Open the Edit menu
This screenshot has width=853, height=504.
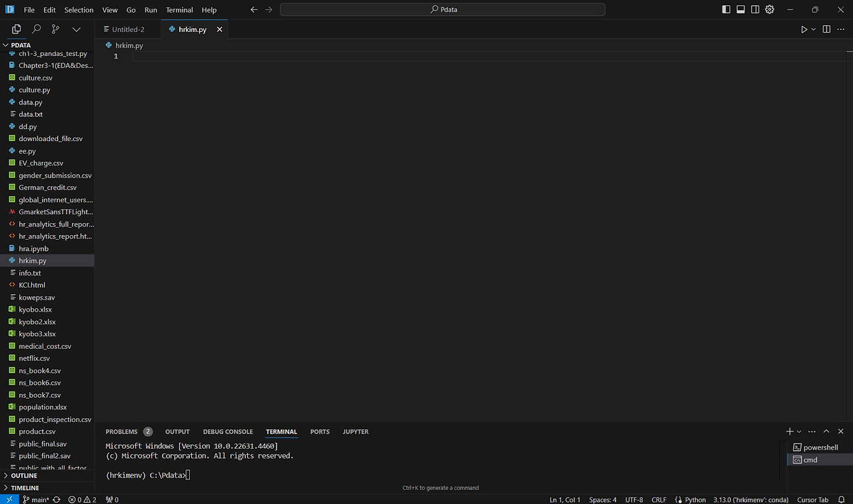(50, 10)
